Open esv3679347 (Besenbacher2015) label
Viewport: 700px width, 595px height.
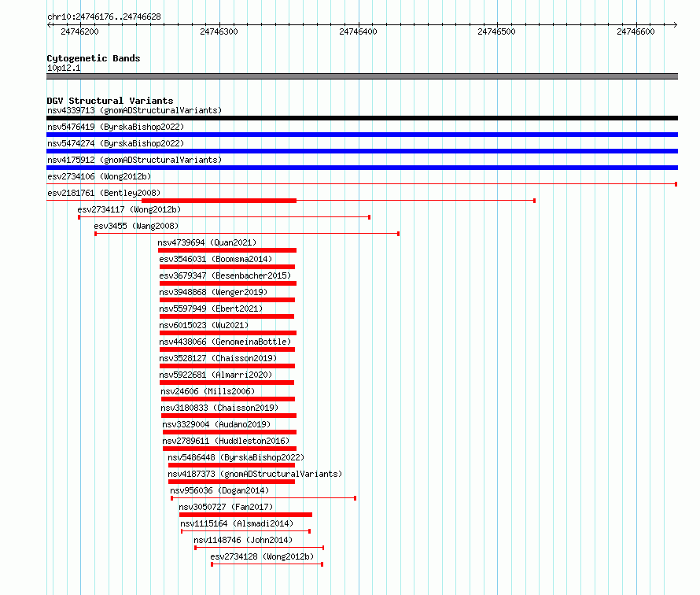225,275
